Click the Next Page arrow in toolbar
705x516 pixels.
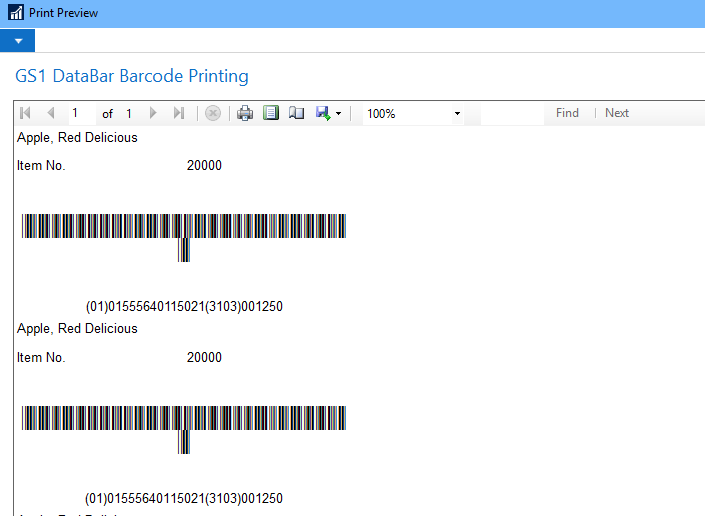click(x=153, y=113)
